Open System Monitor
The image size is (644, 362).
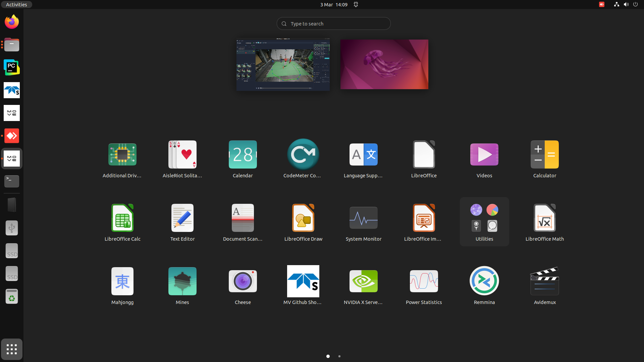coord(364,222)
